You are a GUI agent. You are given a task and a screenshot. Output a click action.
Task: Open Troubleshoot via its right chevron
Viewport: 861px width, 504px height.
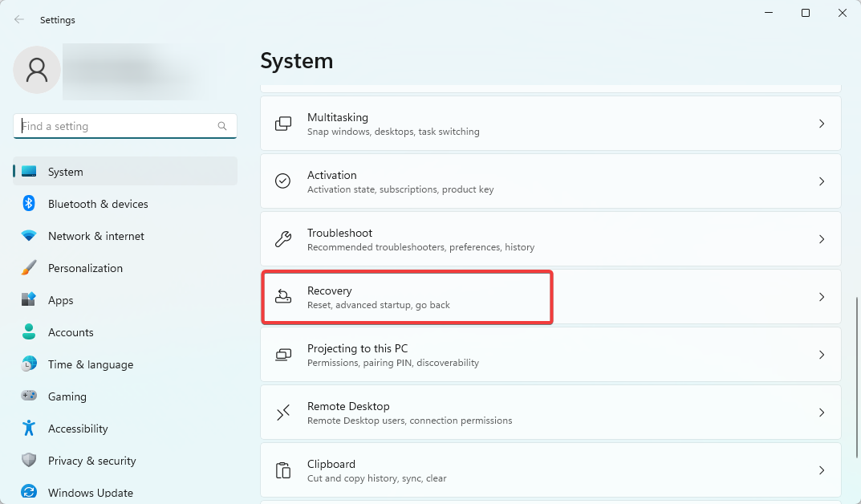(822, 239)
